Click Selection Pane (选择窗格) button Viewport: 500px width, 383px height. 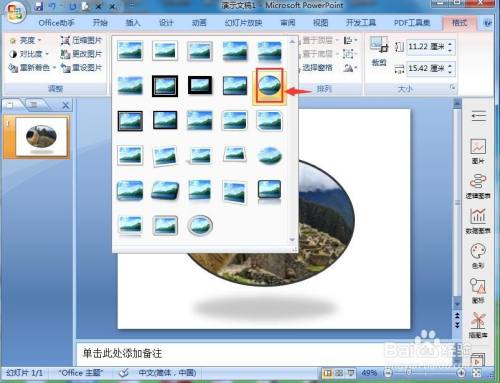point(317,68)
